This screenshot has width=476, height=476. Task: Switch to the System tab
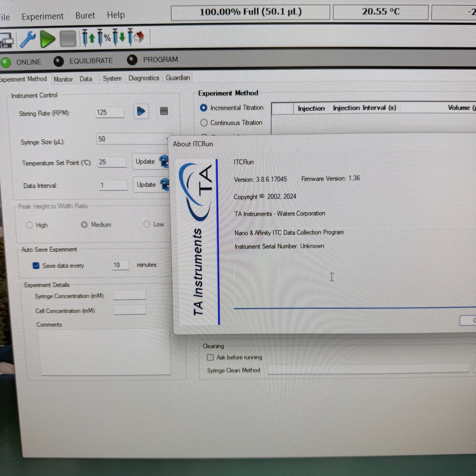[x=112, y=78]
